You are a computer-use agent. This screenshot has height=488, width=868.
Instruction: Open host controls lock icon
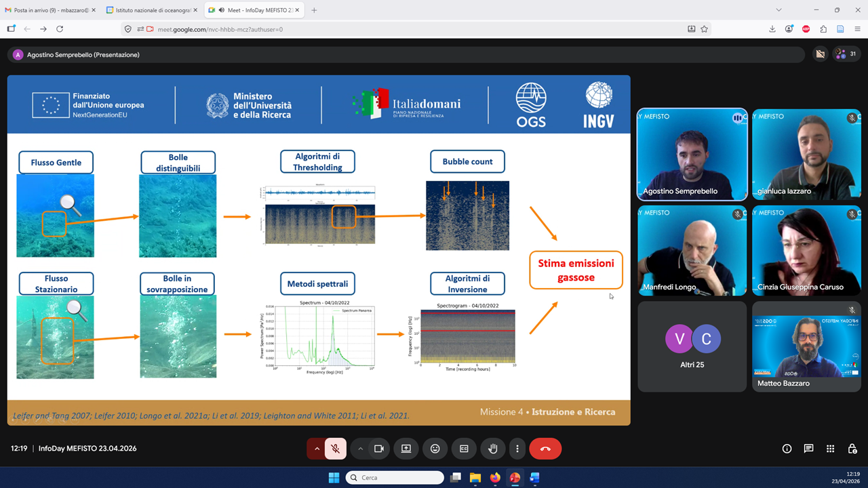(852, 449)
